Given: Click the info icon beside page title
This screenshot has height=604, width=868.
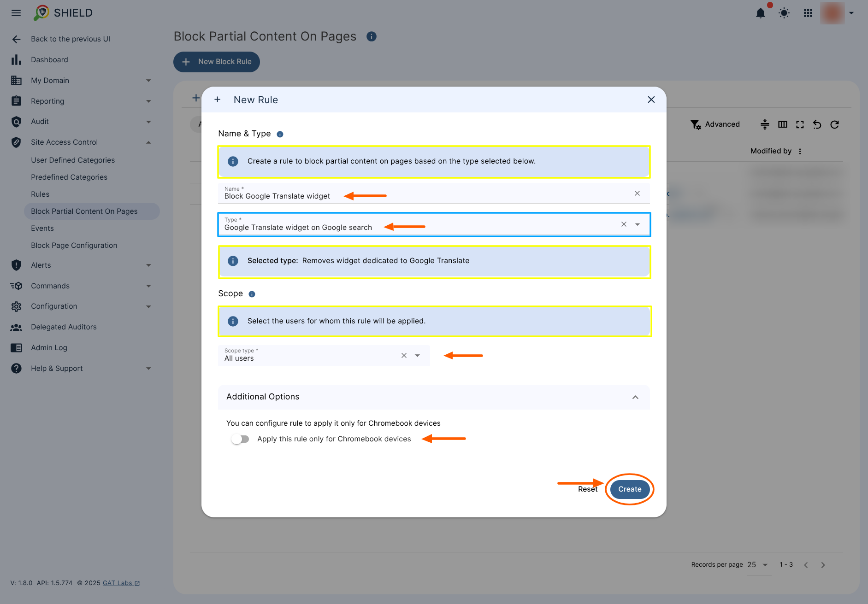Looking at the screenshot, I should pos(372,36).
